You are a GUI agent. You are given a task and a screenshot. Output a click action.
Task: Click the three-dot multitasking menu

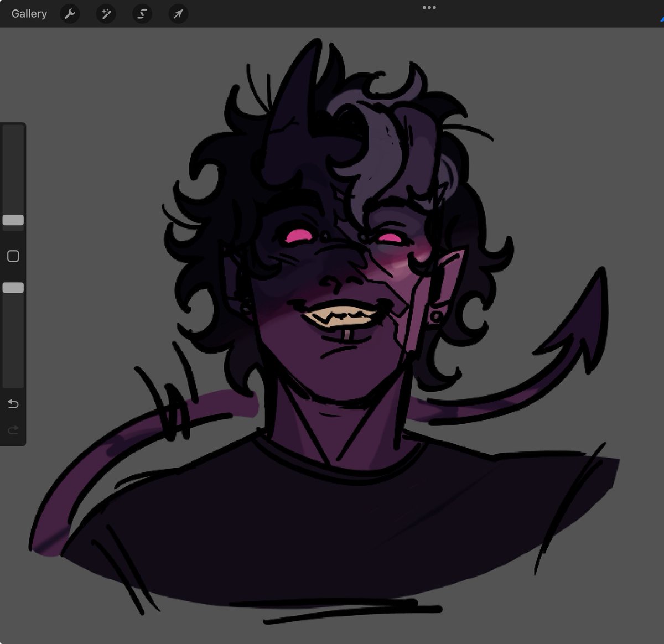click(x=429, y=8)
